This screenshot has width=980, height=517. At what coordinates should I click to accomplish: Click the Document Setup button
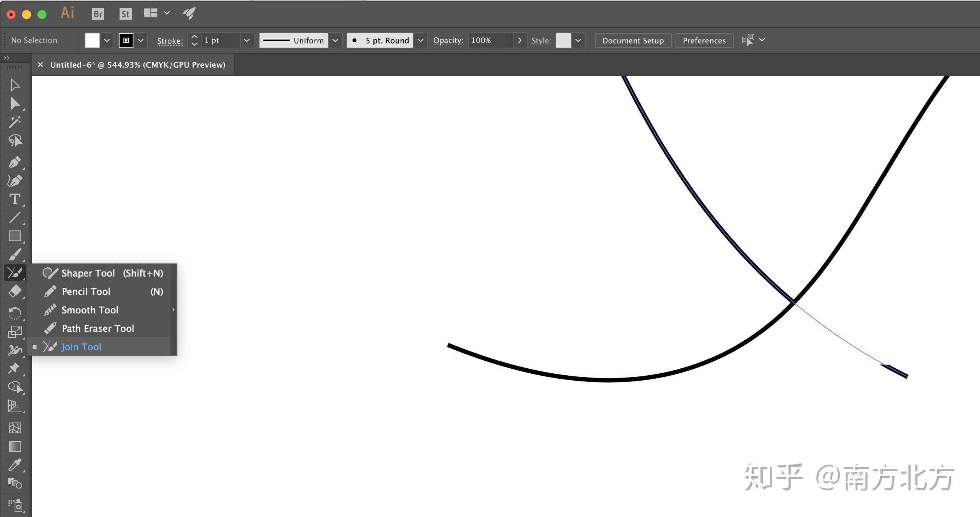(632, 40)
